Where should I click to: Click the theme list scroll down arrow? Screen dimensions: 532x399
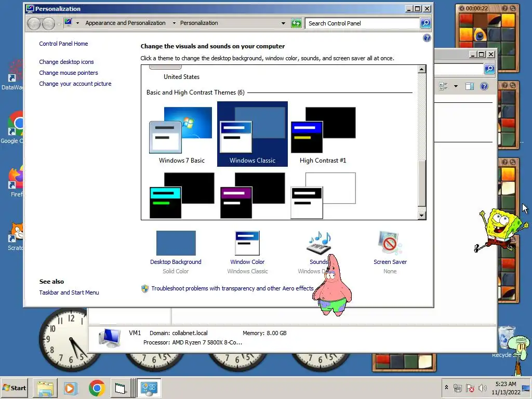tap(422, 215)
